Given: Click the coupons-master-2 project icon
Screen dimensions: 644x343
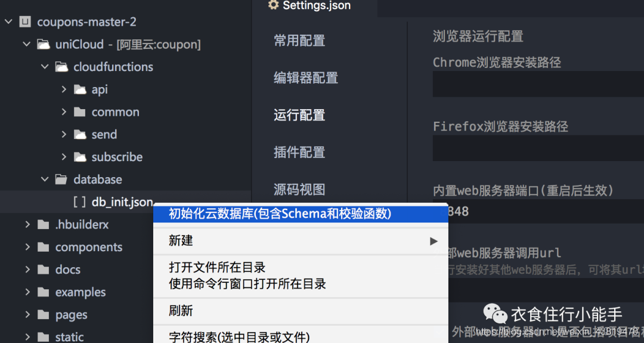Looking at the screenshot, I should 25,21.
